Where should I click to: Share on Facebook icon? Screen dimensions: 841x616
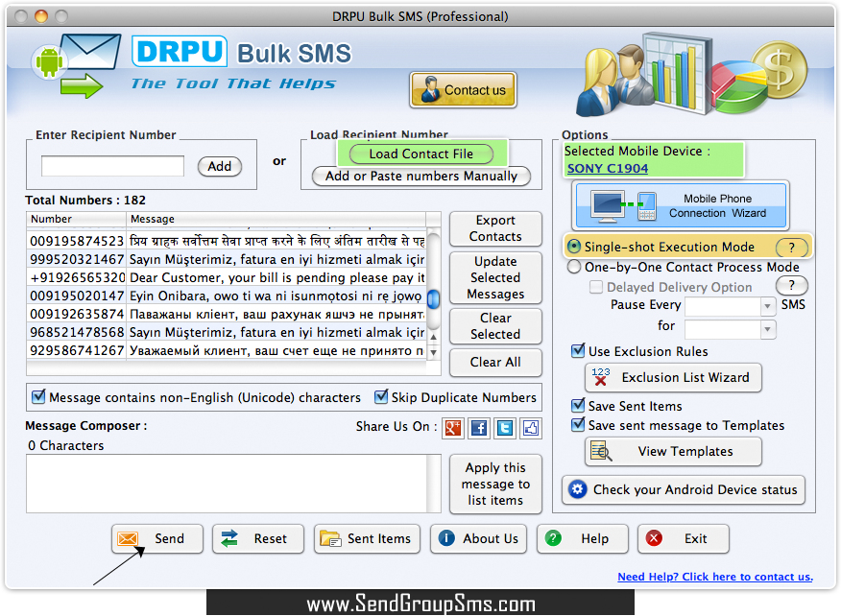click(478, 428)
